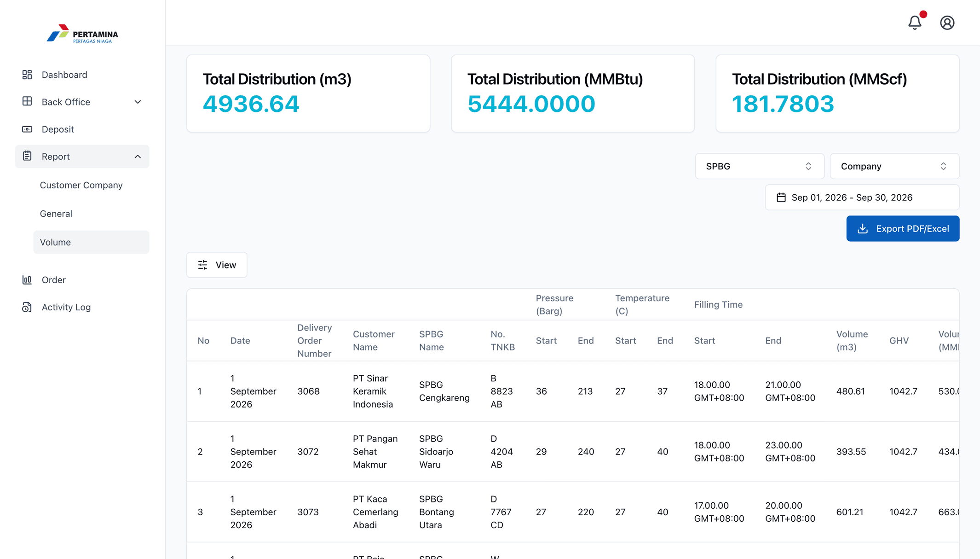Open the SPBG dropdown
The image size is (980, 559).
pyautogui.click(x=759, y=166)
